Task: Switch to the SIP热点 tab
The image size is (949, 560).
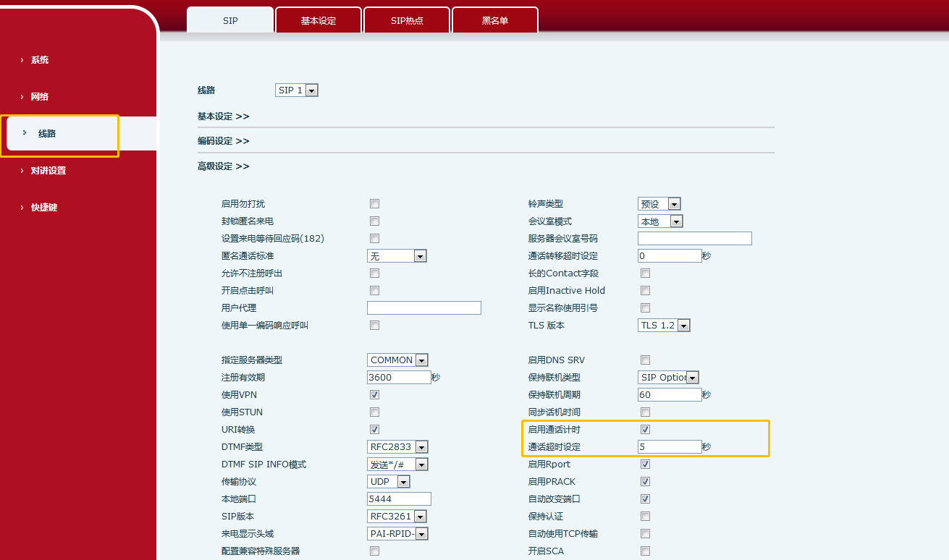Action: 407,21
